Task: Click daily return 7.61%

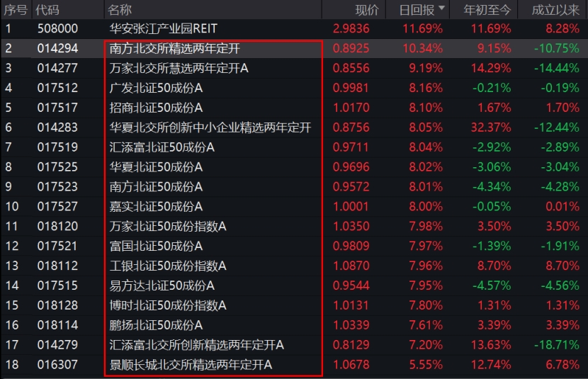Action: [426, 325]
